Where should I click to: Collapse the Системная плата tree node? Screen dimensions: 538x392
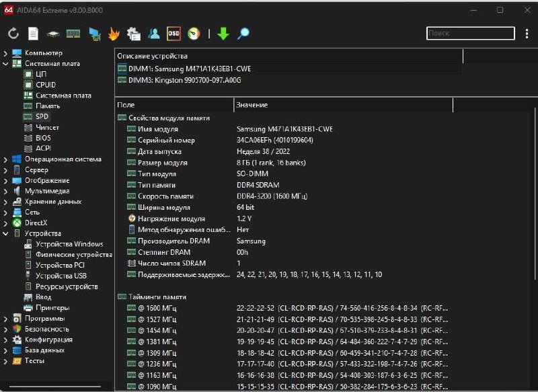point(6,64)
